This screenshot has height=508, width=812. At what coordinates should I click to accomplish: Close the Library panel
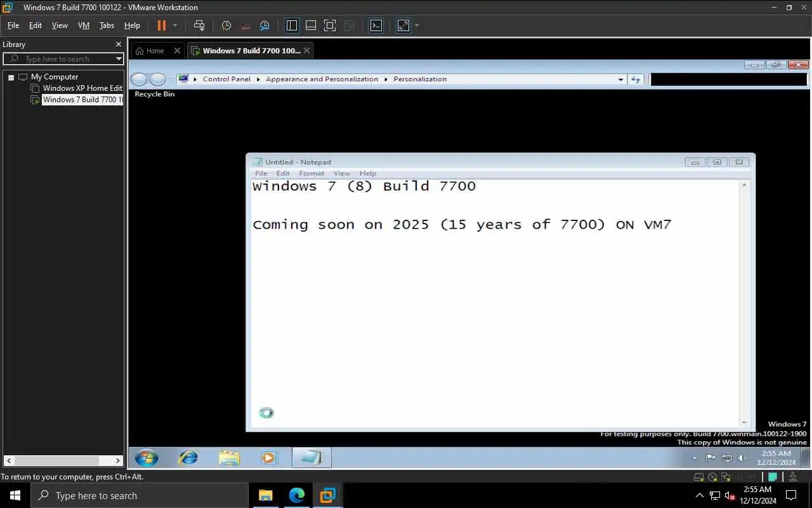118,44
